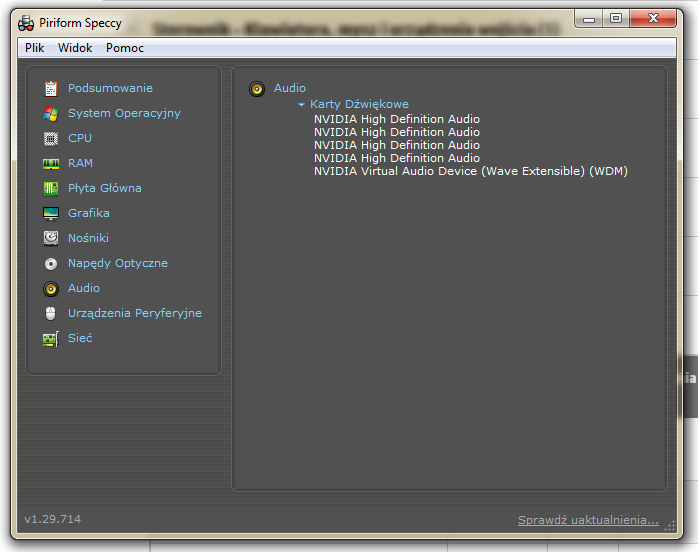Click the Grafika monitor icon
The height and width of the screenshot is (552, 700).
coord(51,213)
